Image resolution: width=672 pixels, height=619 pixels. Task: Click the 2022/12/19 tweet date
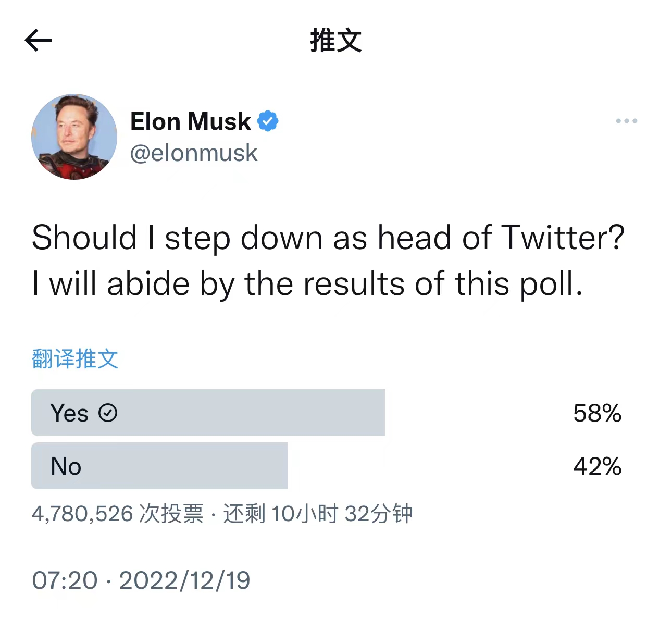click(x=184, y=580)
